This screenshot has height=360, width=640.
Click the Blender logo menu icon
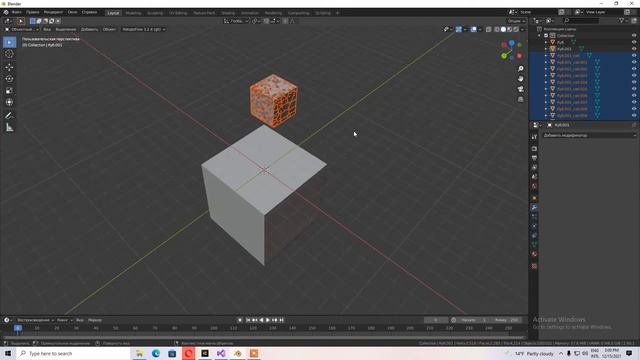click(x=6, y=12)
